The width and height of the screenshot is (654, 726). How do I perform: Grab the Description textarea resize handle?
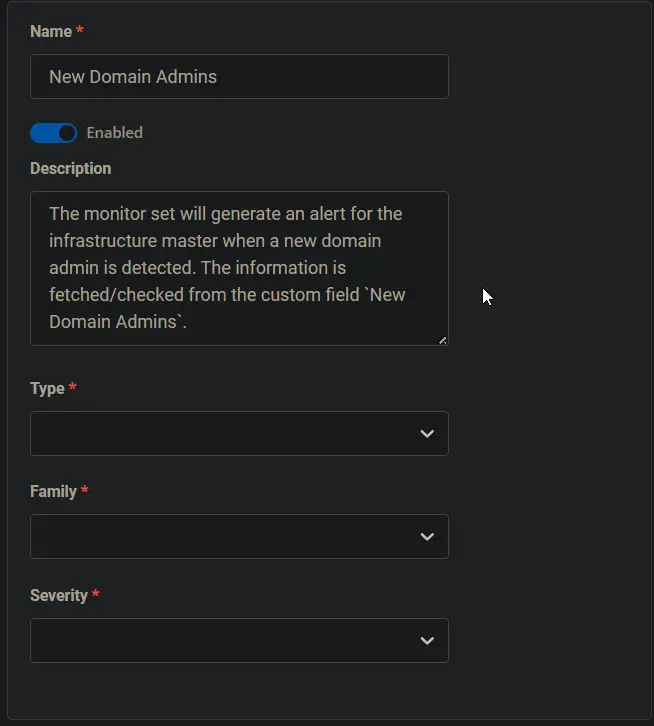pyautogui.click(x=442, y=340)
